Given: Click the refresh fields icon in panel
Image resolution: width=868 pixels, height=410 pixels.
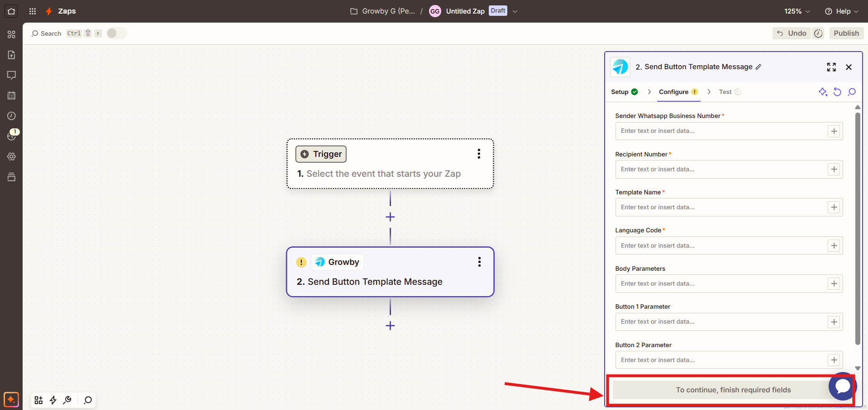Looking at the screenshot, I should coord(837,92).
